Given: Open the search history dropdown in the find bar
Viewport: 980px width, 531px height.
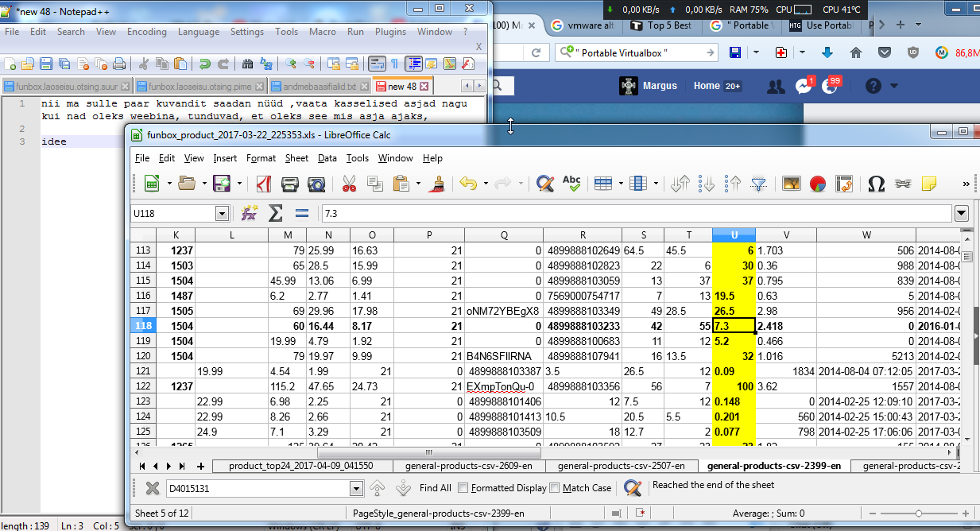Looking at the screenshot, I should 356,488.
